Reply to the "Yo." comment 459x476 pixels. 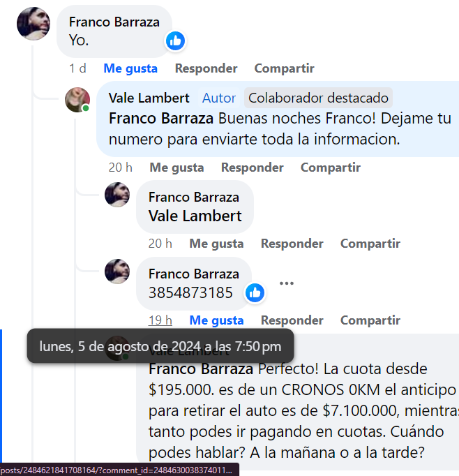click(206, 68)
